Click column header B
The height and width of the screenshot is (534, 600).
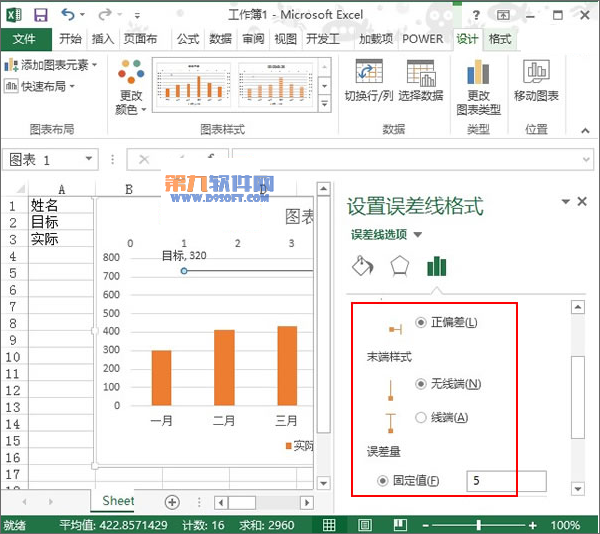tap(129, 189)
